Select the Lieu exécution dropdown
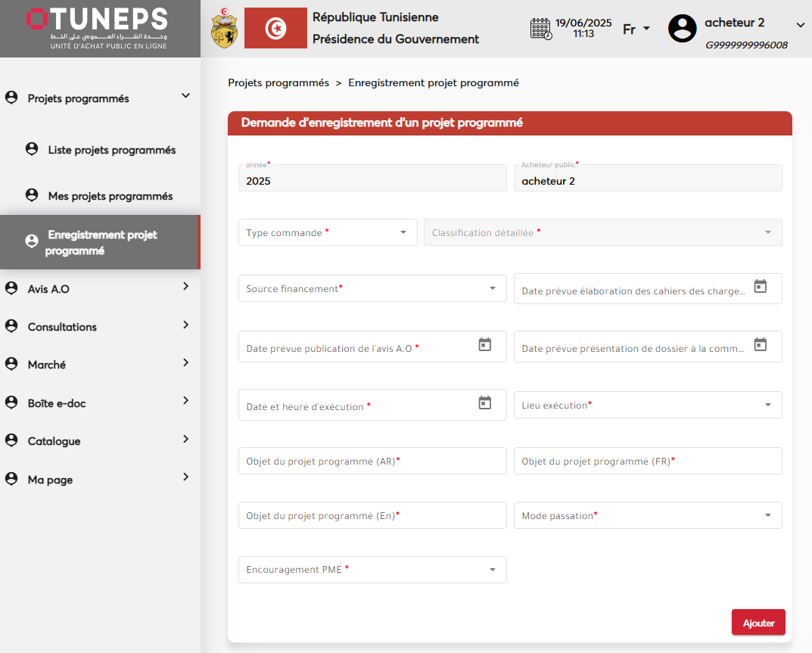This screenshot has width=812, height=653. click(647, 406)
